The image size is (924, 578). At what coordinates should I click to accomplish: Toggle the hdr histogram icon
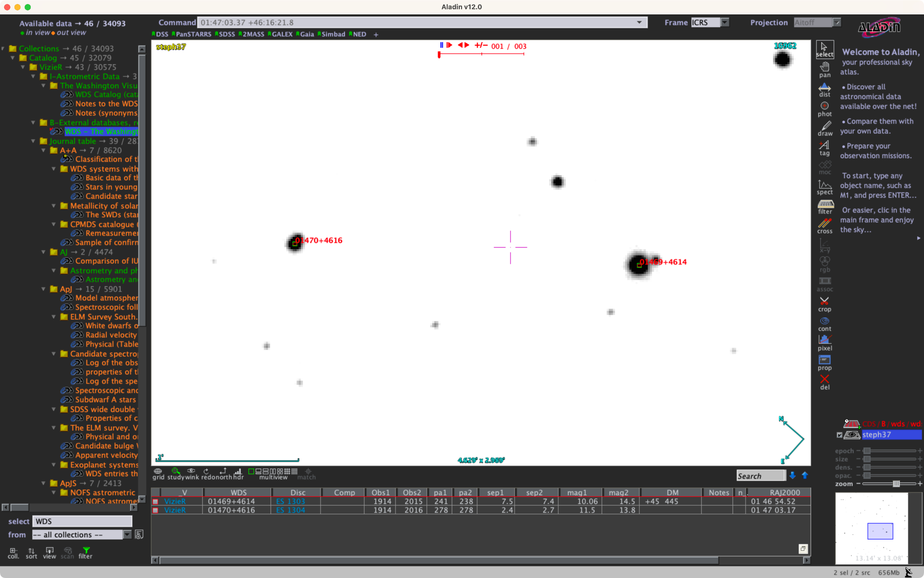coord(238,474)
